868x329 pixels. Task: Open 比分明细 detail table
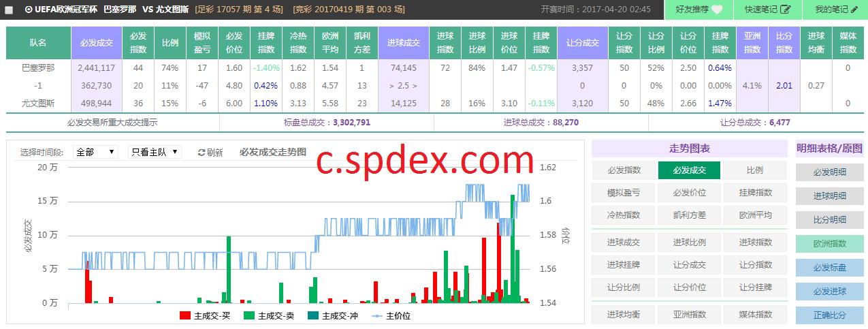click(829, 220)
